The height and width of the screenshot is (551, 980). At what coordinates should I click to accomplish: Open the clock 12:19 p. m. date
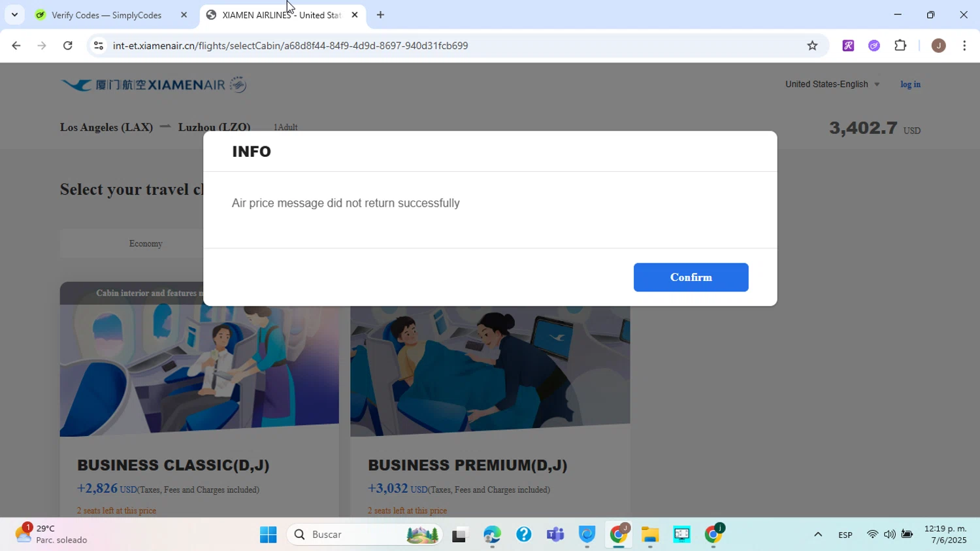point(945,534)
